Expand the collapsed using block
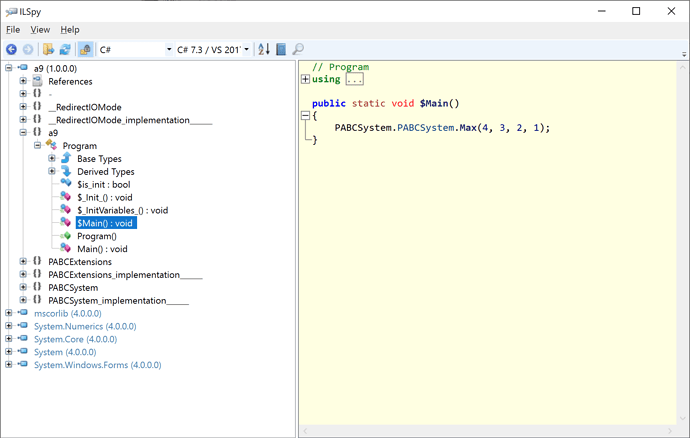The image size is (690, 438). [x=305, y=79]
